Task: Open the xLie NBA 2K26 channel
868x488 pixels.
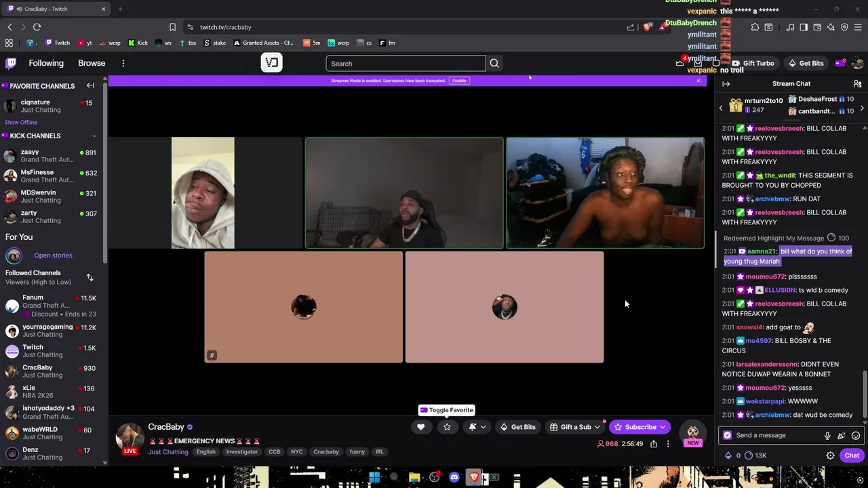Action: (51, 392)
